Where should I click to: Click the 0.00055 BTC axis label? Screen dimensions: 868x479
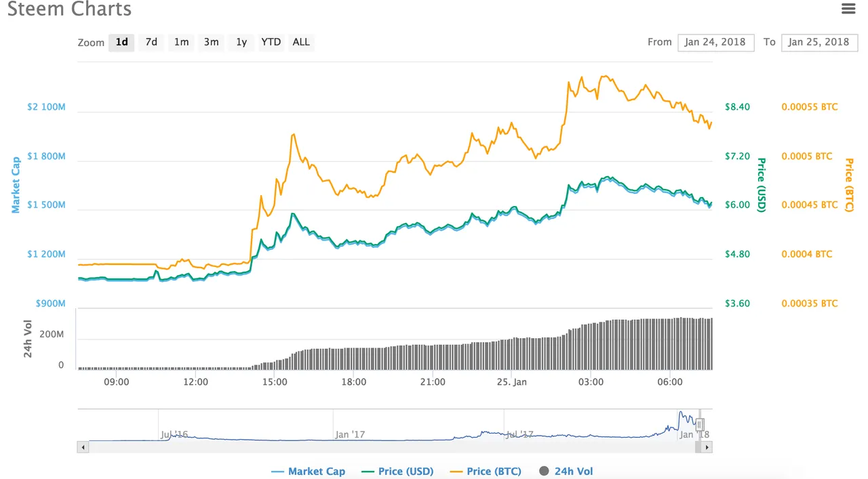810,107
